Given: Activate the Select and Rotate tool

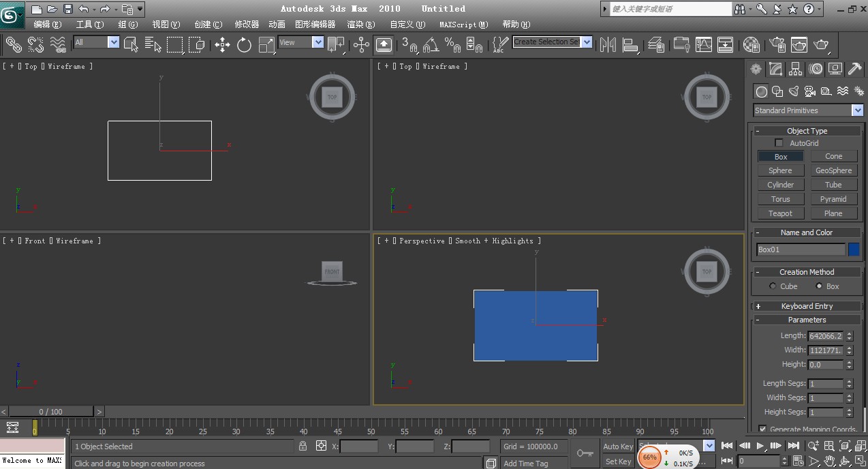Looking at the screenshot, I should (243, 44).
